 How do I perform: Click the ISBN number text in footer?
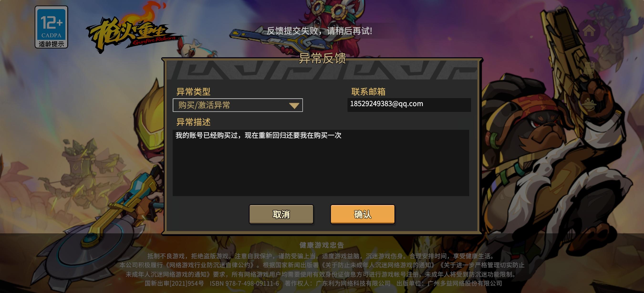[x=244, y=283]
